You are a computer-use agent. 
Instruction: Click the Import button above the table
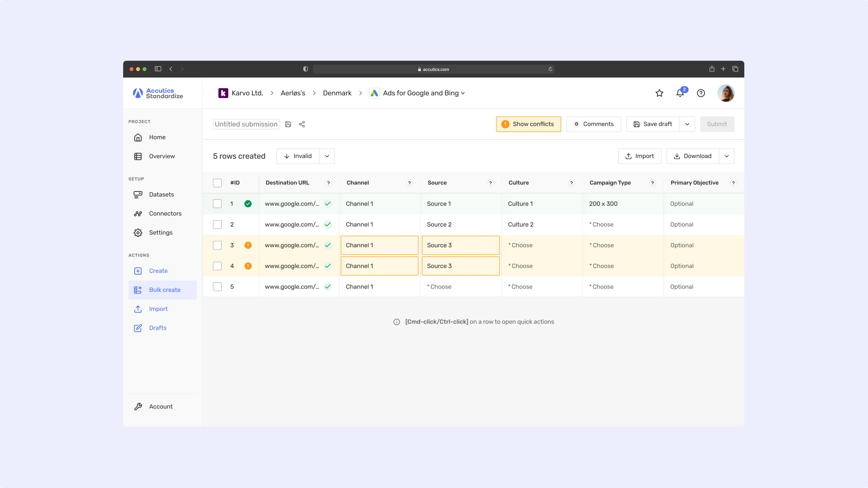click(x=639, y=156)
